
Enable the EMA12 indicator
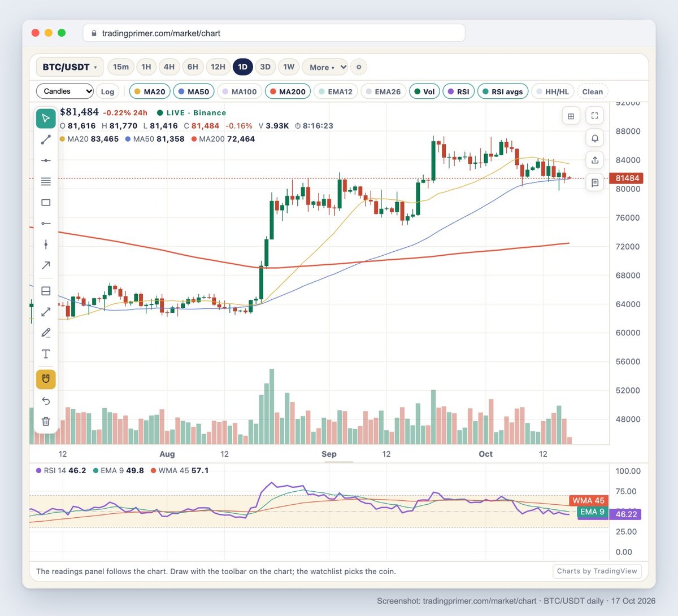tap(336, 91)
